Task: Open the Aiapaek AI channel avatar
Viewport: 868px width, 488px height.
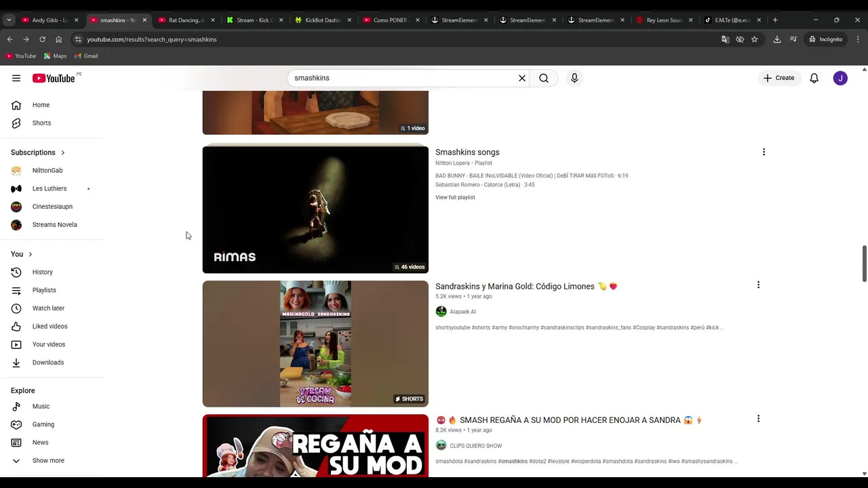Action: pyautogui.click(x=441, y=312)
